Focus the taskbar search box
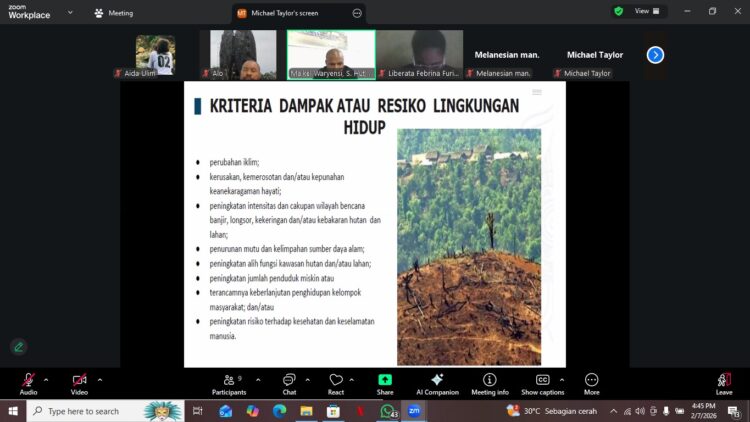The width and height of the screenshot is (750, 422). coord(105,411)
